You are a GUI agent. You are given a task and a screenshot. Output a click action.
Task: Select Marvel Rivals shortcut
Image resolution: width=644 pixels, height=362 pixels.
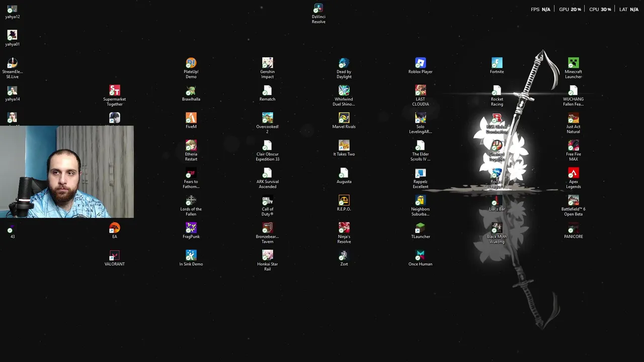pyautogui.click(x=344, y=121)
